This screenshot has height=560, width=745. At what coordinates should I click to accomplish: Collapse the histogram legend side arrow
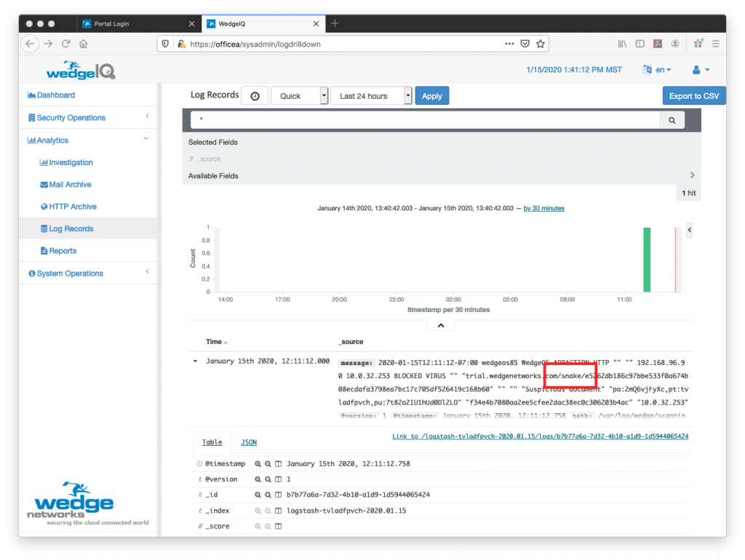[x=690, y=230]
